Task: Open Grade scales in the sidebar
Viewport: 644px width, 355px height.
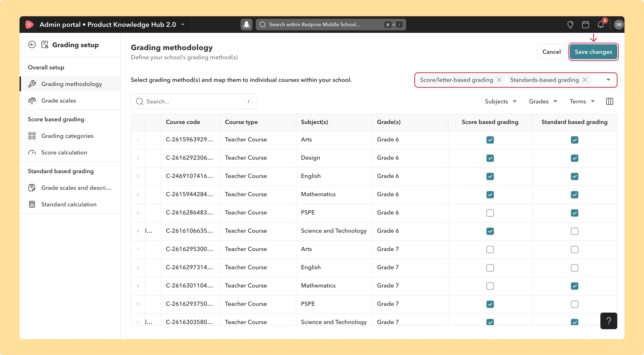Action: point(70,100)
